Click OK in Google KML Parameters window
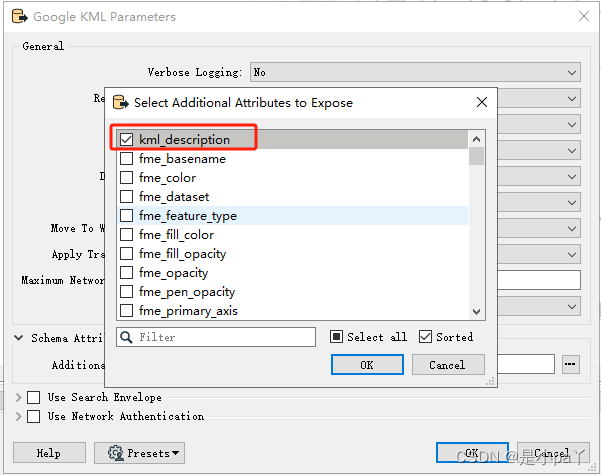The image size is (601, 475). tap(472, 453)
